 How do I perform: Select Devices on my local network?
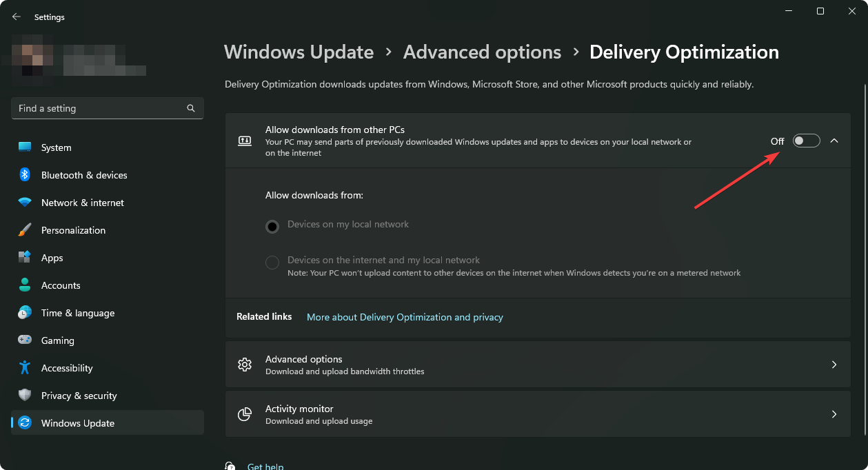[x=272, y=226]
